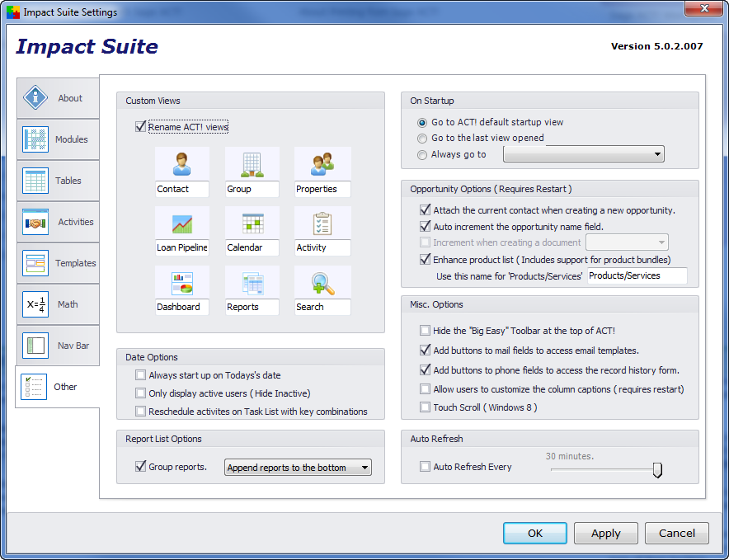Viewport: 729px width, 560px height.
Task: Click the Reports view icon
Action: point(253,283)
